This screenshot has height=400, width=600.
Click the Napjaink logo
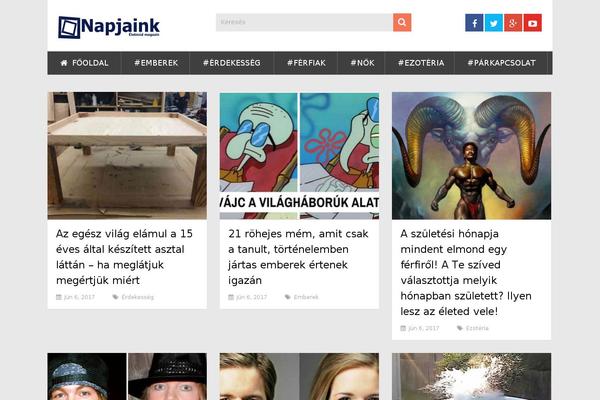(109, 27)
